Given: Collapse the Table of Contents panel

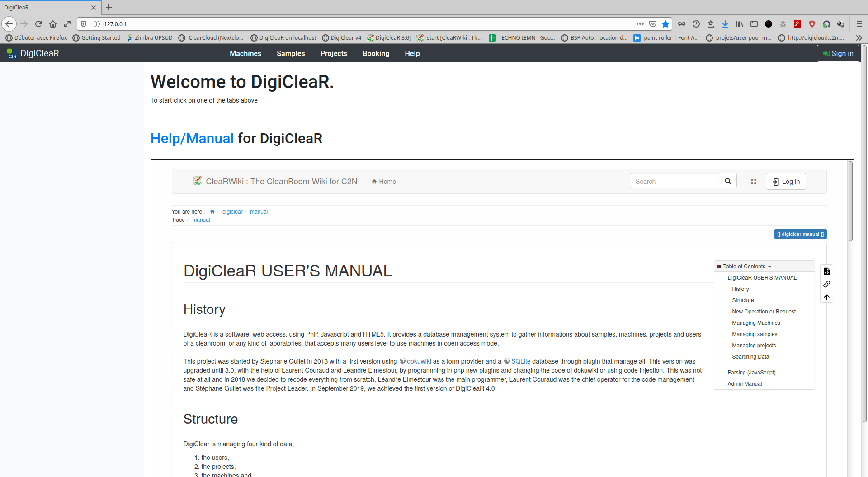Looking at the screenshot, I should click(744, 267).
